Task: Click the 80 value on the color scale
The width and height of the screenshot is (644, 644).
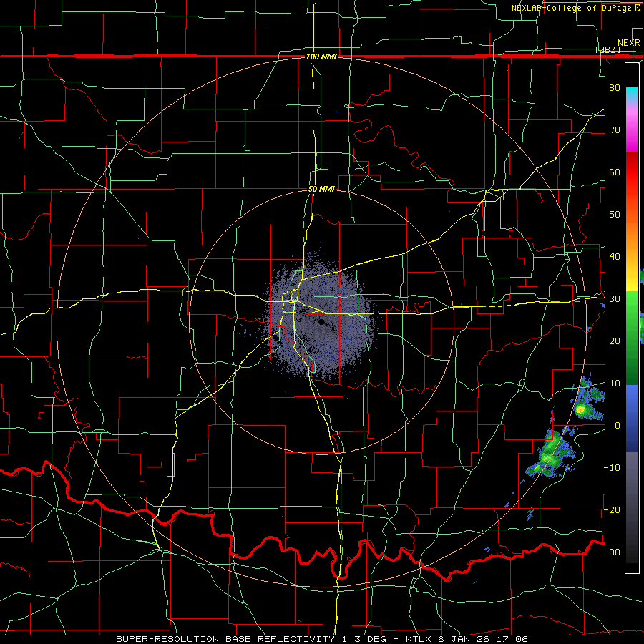Action: pos(615,87)
